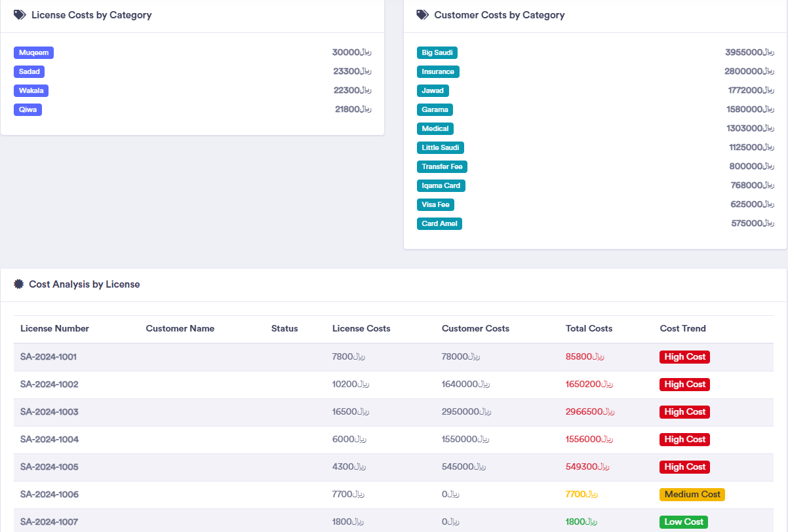Click the Muqeem amount 30000
This screenshot has height=532, width=788.
click(x=352, y=52)
